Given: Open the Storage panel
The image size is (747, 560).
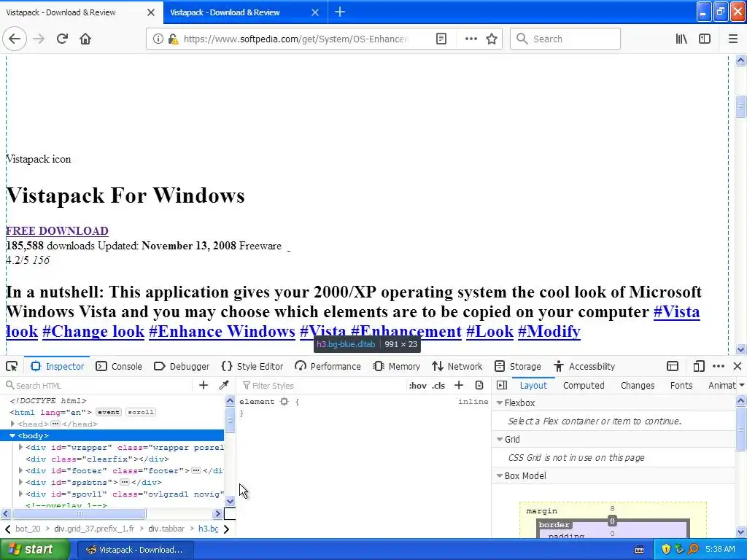Looking at the screenshot, I should click(518, 366).
